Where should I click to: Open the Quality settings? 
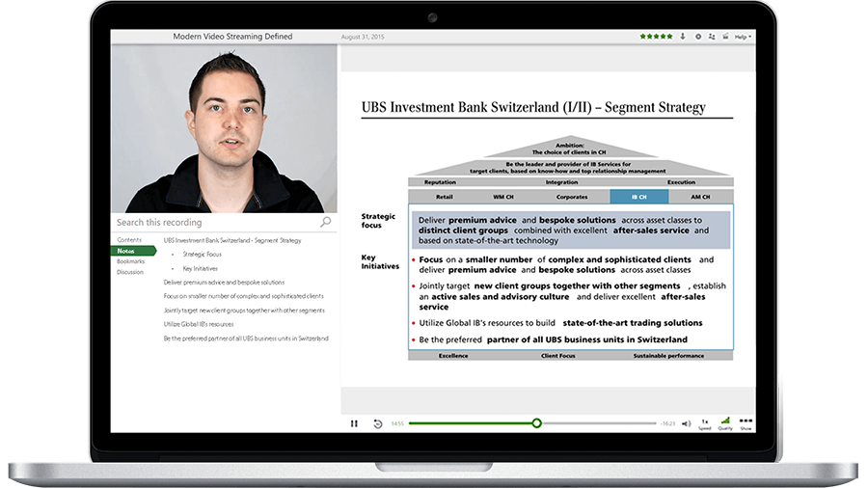tap(725, 423)
